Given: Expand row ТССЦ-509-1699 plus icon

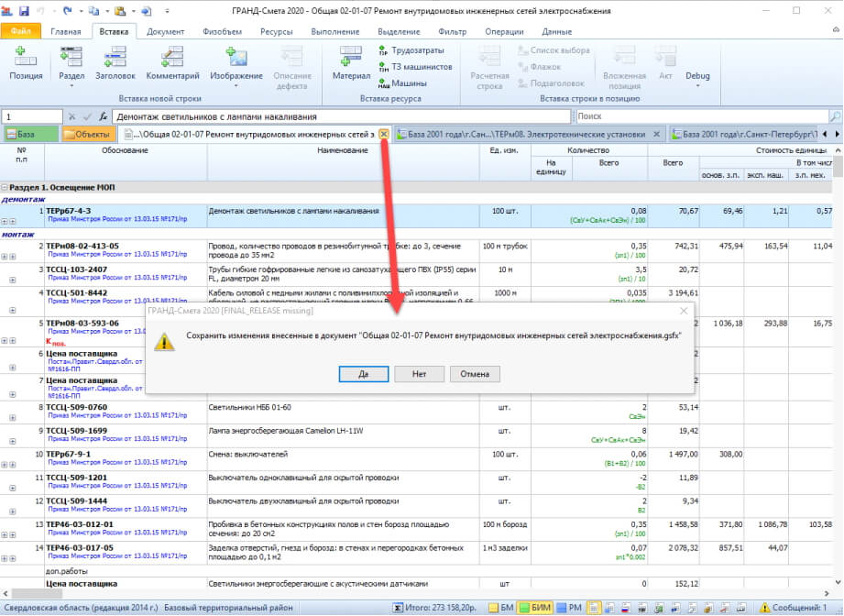Looking at the screenshot, I should point(13,442).
